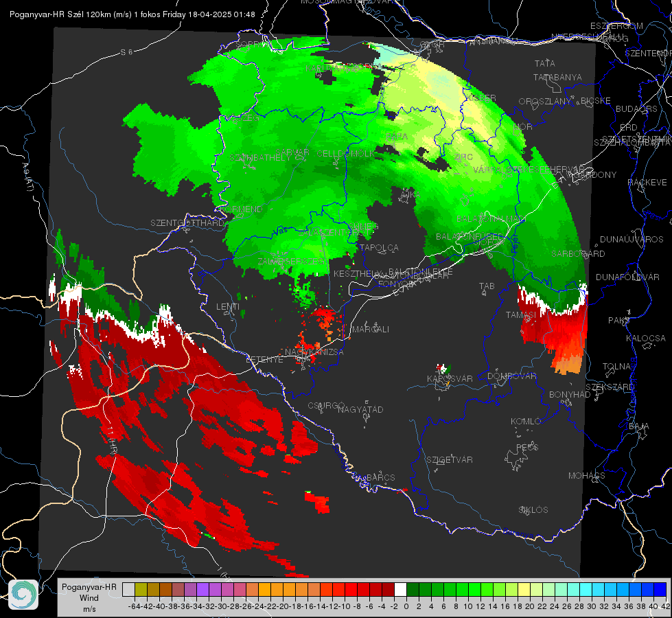This screenshot has width=672, height=618.
Task: Pick the violet swatch above -34 in legend
Action: [202, 589]
